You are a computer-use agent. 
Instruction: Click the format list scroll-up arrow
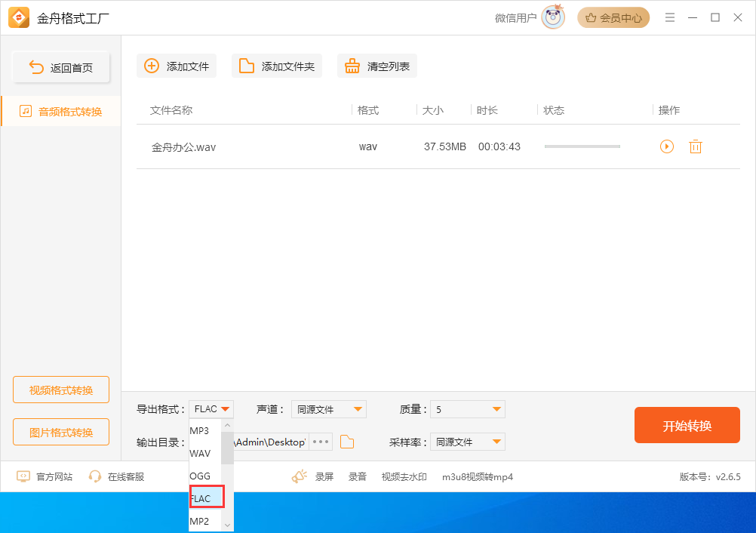click(x=228, y=426)
